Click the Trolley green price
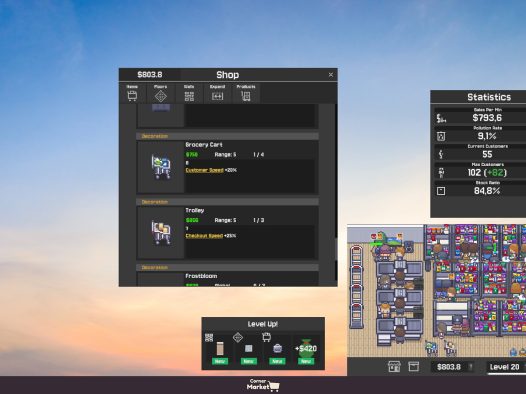This screenshot has width=526, height=394. pos(192,220)
